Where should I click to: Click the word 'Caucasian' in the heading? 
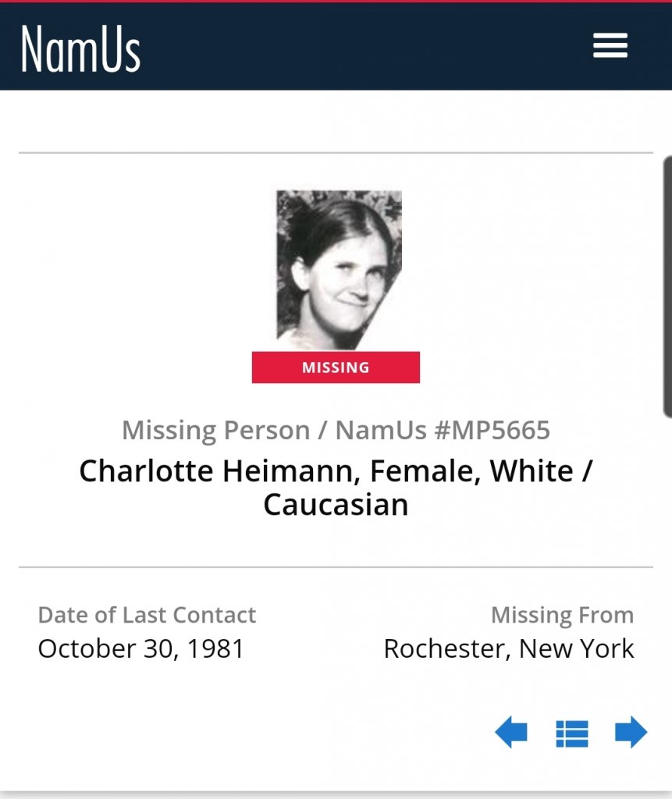[x=336, y=505]
